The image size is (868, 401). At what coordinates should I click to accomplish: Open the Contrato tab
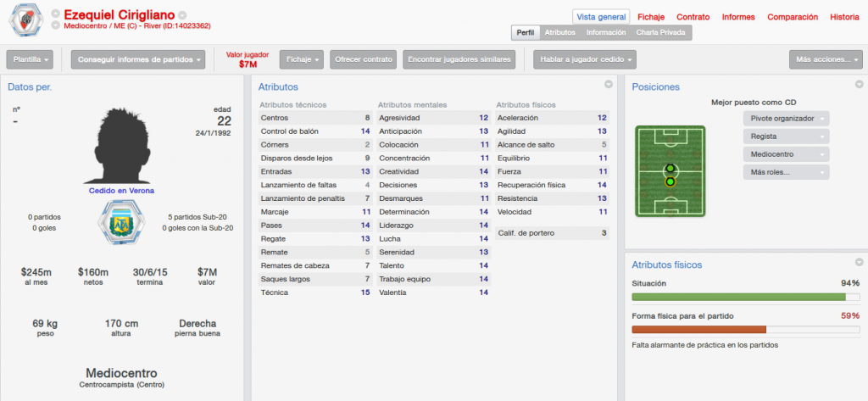click(x=693, y=17)
